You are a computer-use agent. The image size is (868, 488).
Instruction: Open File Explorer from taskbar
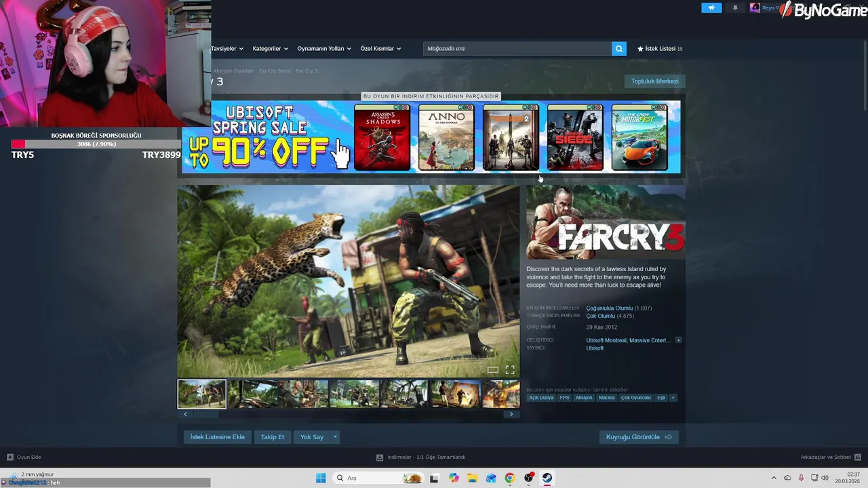pos(472,478)
